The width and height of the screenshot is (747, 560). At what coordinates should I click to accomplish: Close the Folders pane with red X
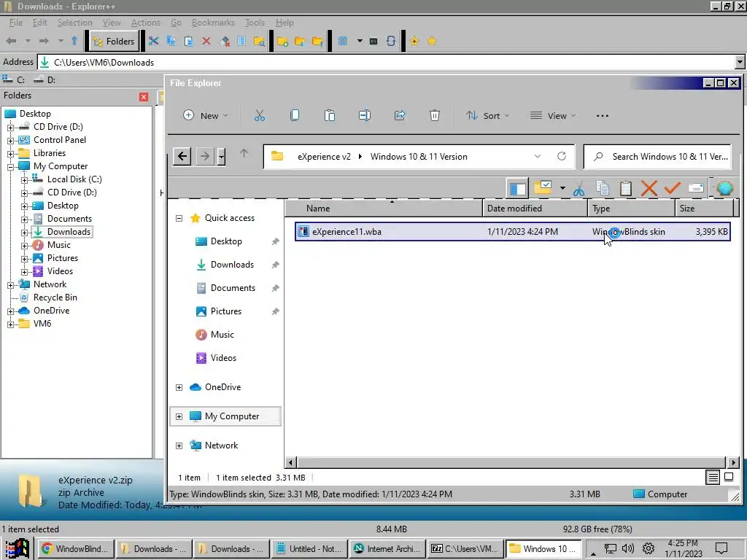coord(144,97)
